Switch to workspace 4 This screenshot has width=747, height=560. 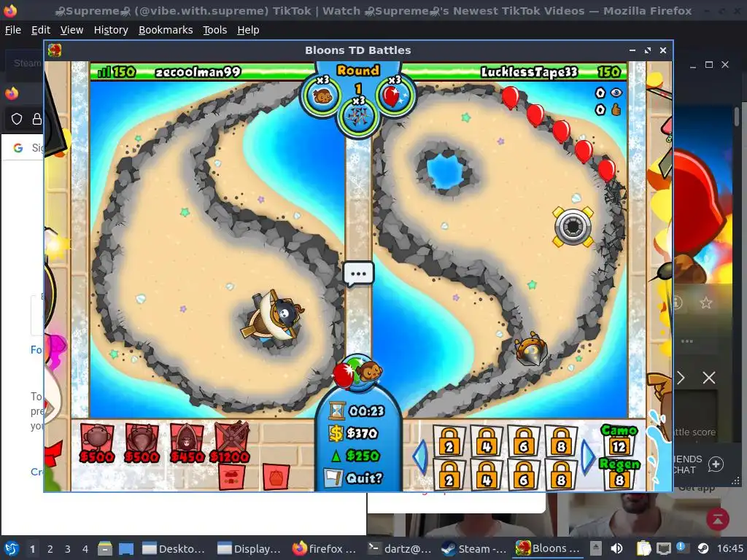point(85,549)
